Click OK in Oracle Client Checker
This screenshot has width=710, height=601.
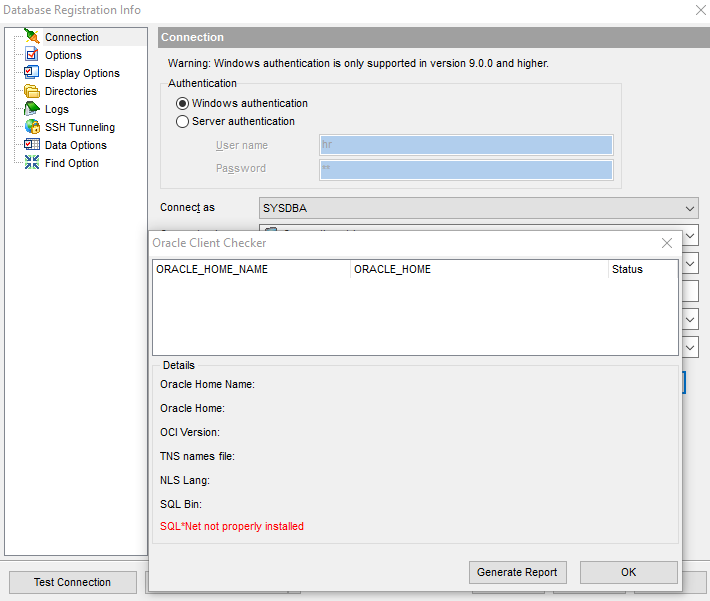point(628,572)
